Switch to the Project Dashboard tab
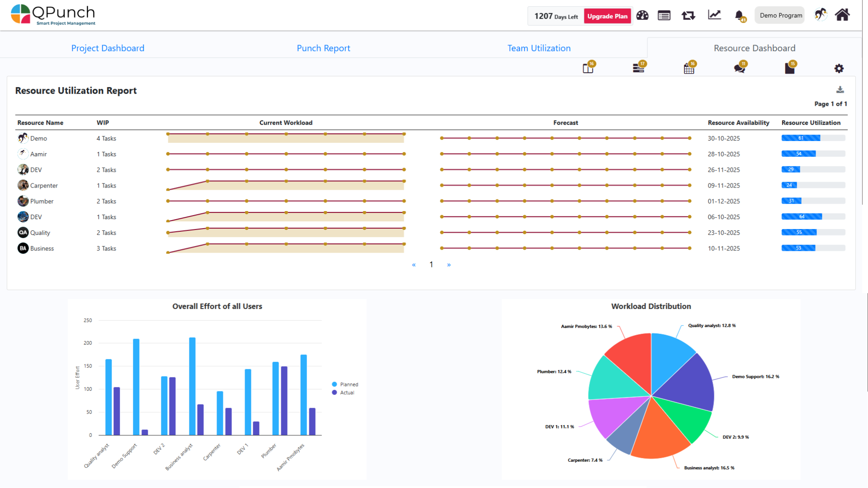This screenshot has height=488, width=868. (x=108, y=48)
